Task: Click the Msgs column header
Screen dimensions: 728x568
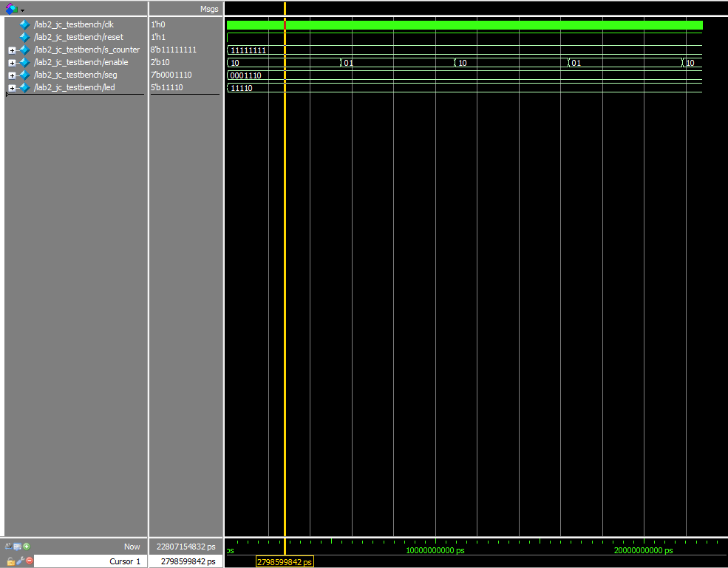Action: tap(209, 9)
